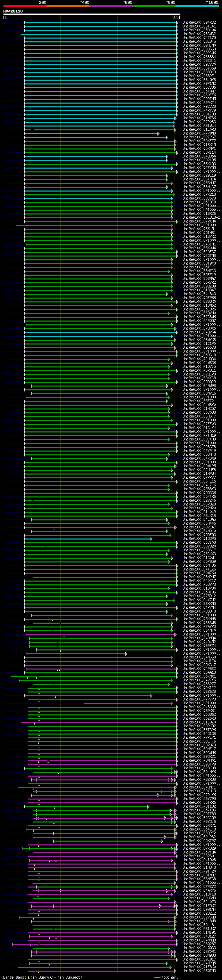The width and height of the screenshot is (222, 980).
Task: Select the AV420158 query name label
Action: (x=13, y=11)
